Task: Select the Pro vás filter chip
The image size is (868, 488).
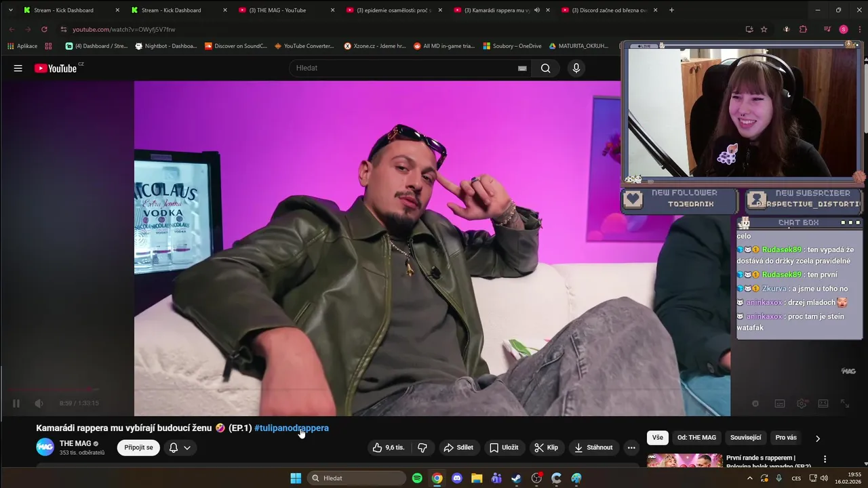Action: point(786,437)
